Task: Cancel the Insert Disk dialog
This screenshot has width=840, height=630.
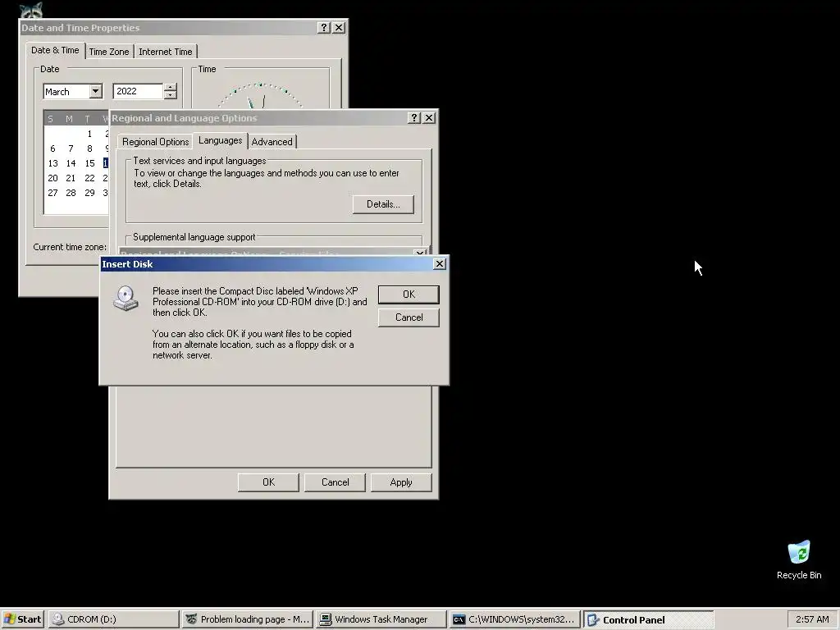Action: (x=409, y=317)
